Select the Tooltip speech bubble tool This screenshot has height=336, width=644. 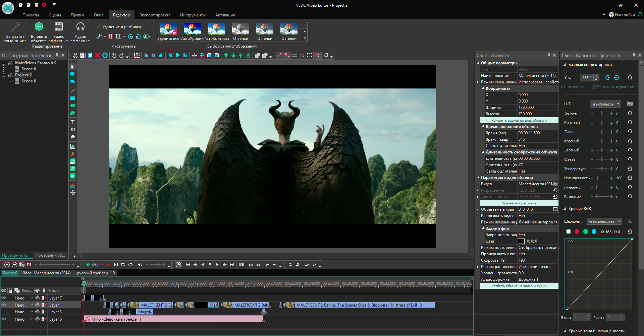coord(72,137)
